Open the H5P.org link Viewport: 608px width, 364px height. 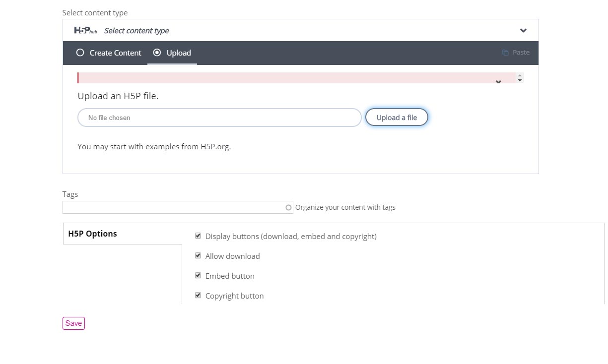214,146
